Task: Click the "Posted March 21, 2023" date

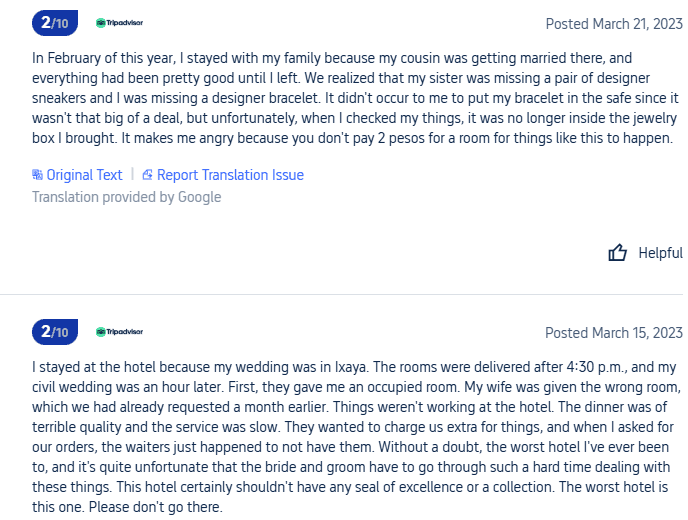Action: click(613, 23)
